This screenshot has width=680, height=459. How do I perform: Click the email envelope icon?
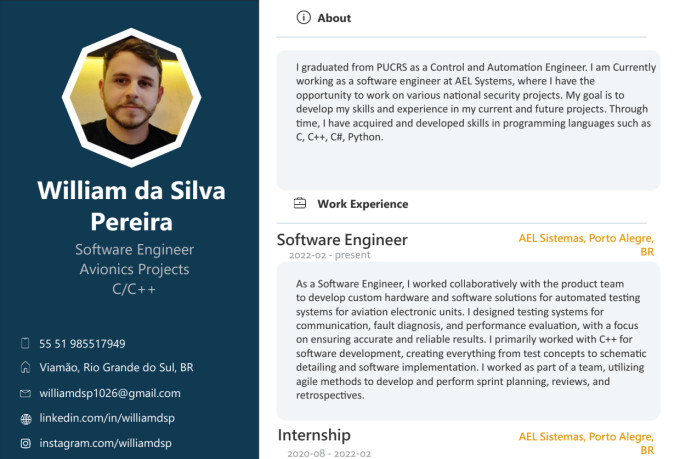(x=26, y=393)
